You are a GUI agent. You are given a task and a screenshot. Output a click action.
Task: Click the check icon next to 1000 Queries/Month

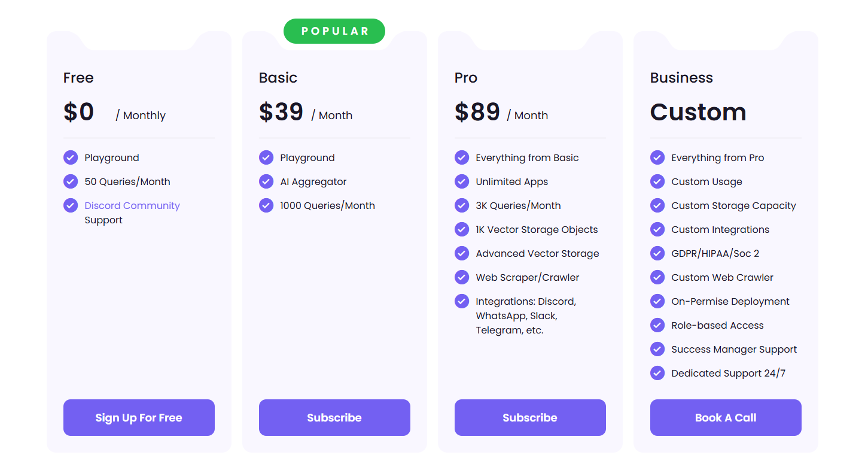(266, 205)
